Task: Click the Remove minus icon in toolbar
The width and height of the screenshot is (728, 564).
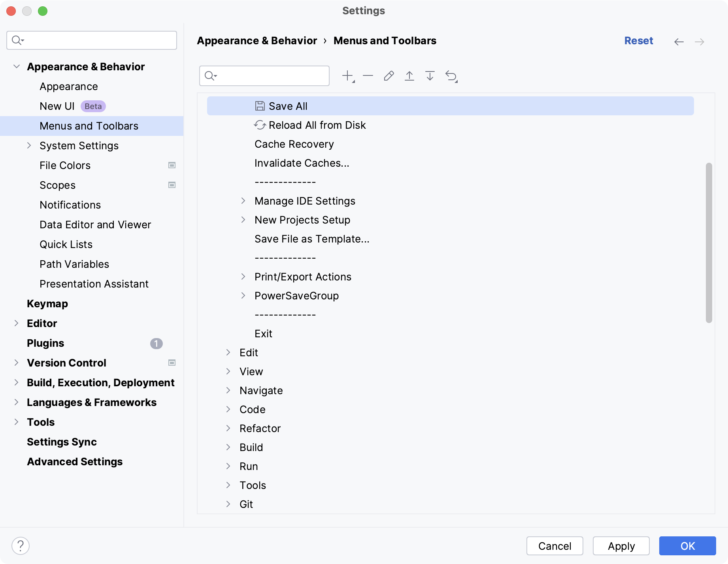Action: pyautogui.click(x=368, y=76)
